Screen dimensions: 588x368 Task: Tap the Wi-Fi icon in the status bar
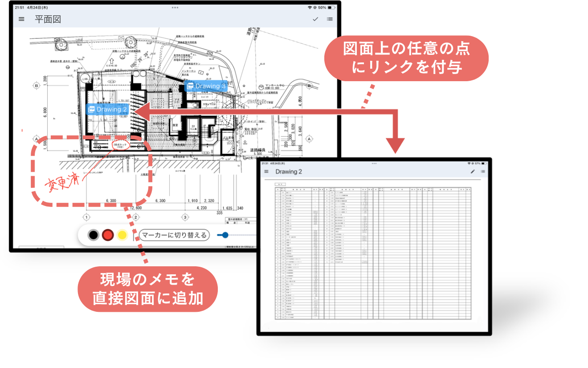tap(310, 8)
